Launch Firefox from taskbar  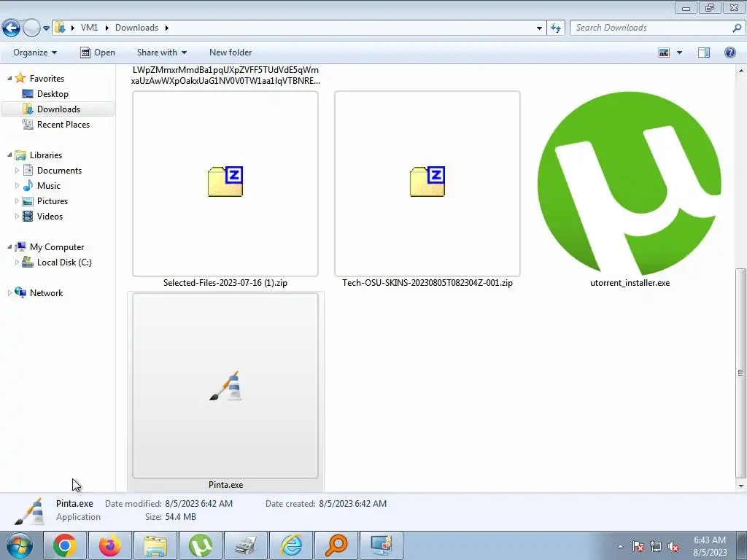point(110,545)
